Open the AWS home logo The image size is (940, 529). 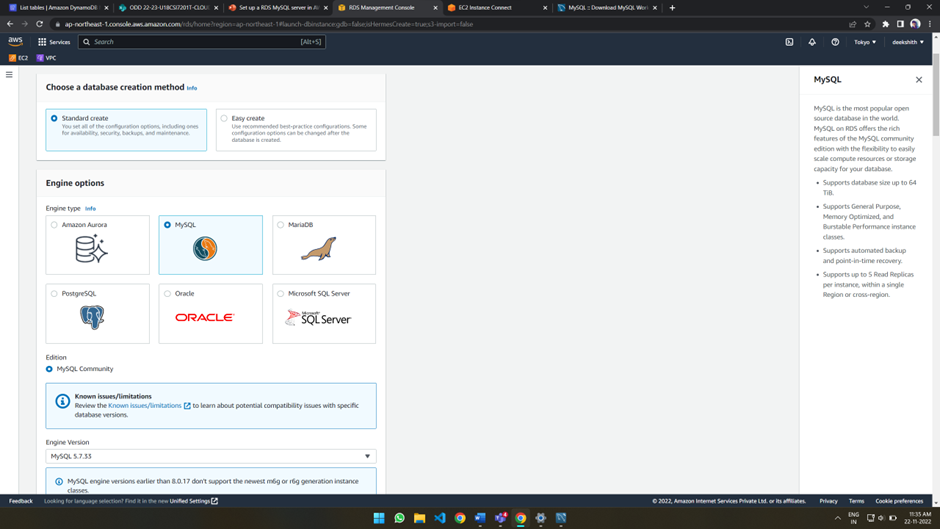[15, 41]
